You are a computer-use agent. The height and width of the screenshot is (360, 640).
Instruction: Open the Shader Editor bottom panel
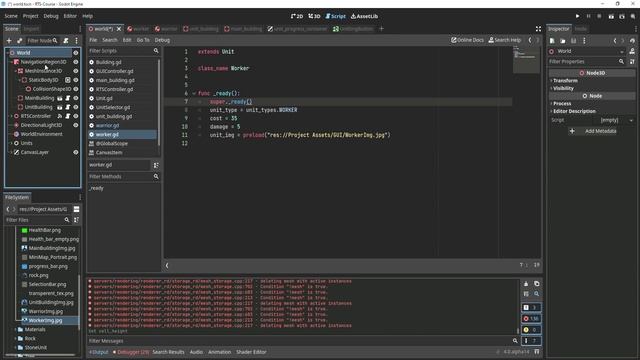[251, 352]
